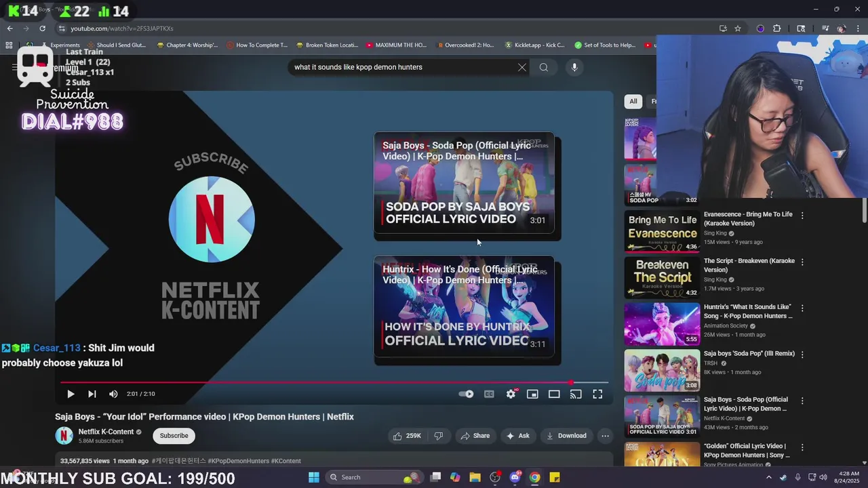Enable theater mode
868x488 pixels.
(x=554, y=394)
